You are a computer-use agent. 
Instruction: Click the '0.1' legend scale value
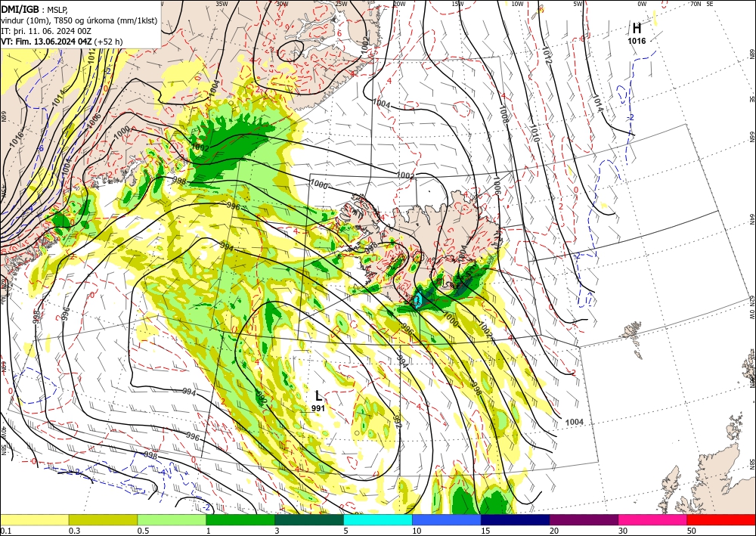click(5, 531)
